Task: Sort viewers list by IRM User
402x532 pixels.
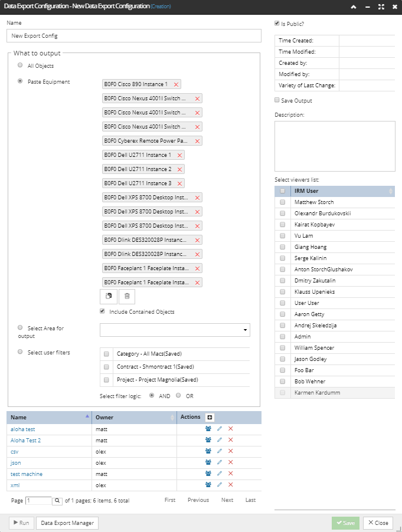Action: [x=342, y=191]
